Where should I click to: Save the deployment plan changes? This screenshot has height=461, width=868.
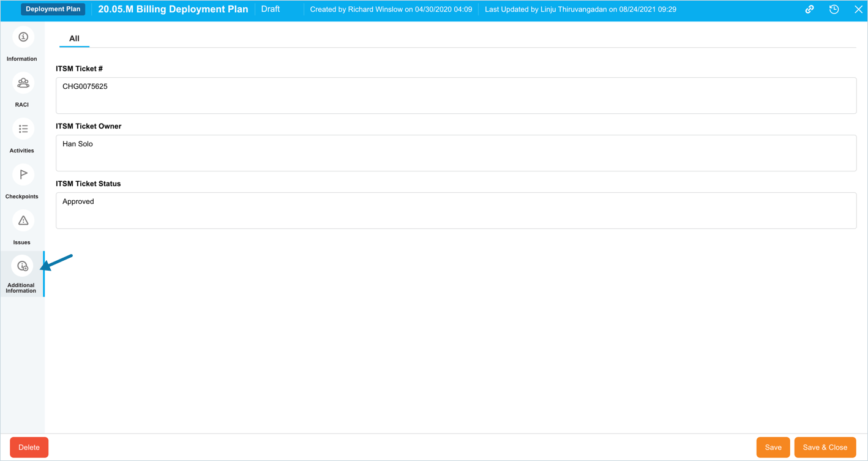tap(773, 448)
